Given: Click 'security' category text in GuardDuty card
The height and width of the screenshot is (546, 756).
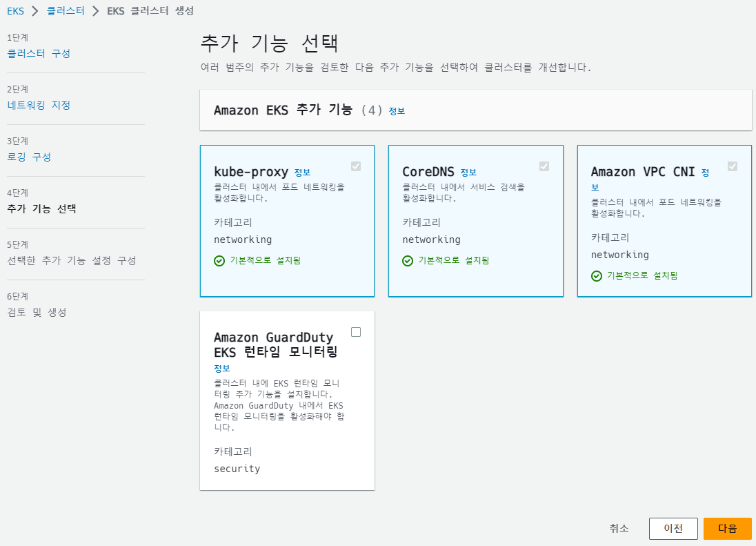Looking at the screenshot, I should (x=237, y=469).
